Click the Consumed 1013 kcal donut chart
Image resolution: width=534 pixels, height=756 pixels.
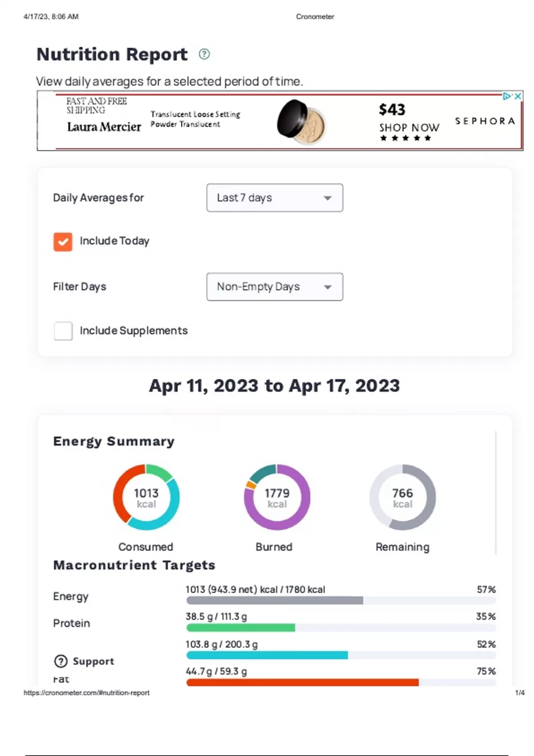pyautogui.click(x=146, y=497)
